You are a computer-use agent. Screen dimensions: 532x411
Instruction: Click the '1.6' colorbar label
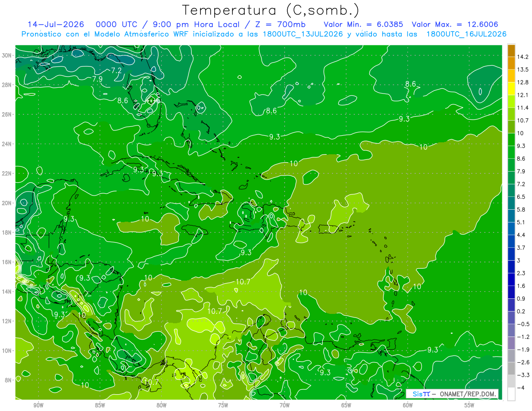pos(521,286)
